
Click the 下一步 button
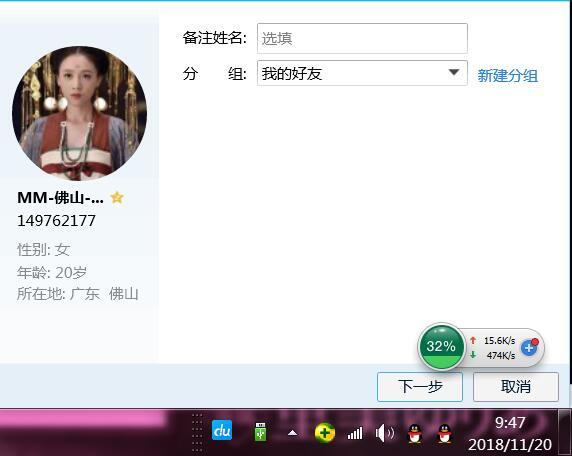tap(420, 387)
